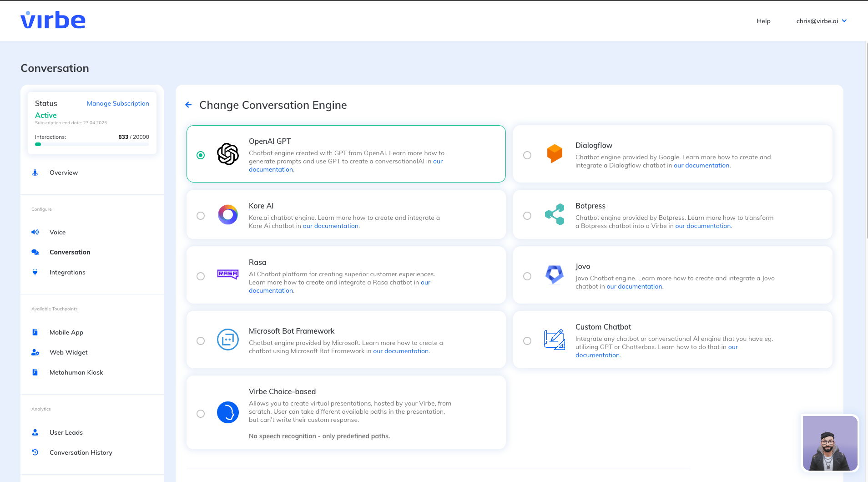Image resolution: width=868 pixels, height=482 pixels.
Task: Click the Manage Subscription link
Action: click(x=118, y=103)
